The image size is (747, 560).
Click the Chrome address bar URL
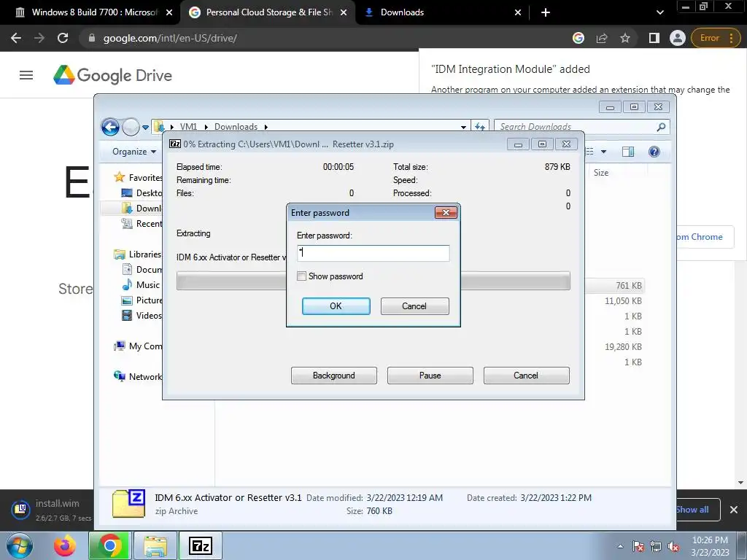170,38
